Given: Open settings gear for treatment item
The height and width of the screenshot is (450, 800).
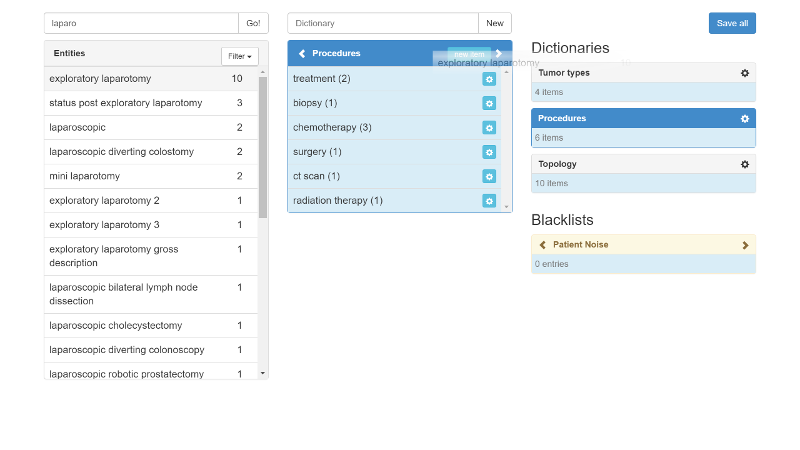Looking at the screenshot, I should click(489, 79).
